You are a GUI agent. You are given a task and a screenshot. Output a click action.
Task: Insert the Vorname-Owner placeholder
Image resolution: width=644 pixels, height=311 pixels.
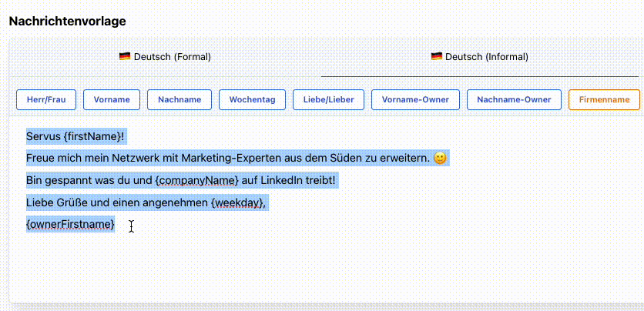pos(416,99)
